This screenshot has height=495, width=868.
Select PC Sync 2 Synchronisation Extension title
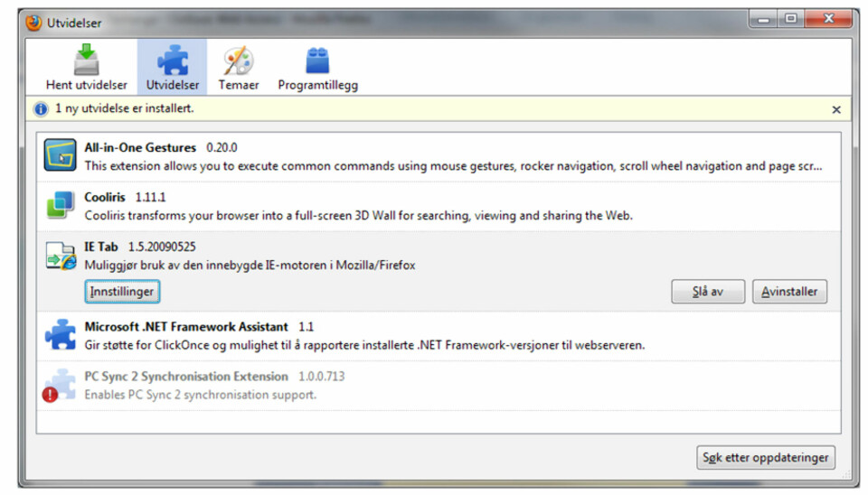point(186,377)
